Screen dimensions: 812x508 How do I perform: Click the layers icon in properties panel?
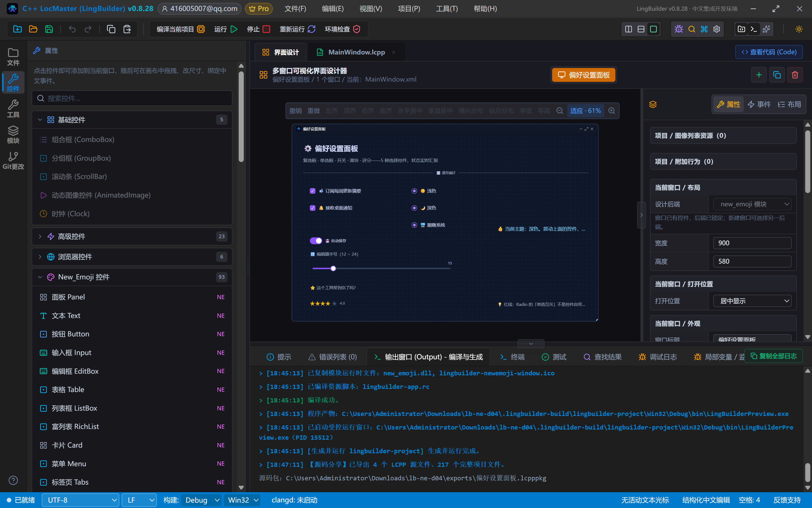[653, 104]
